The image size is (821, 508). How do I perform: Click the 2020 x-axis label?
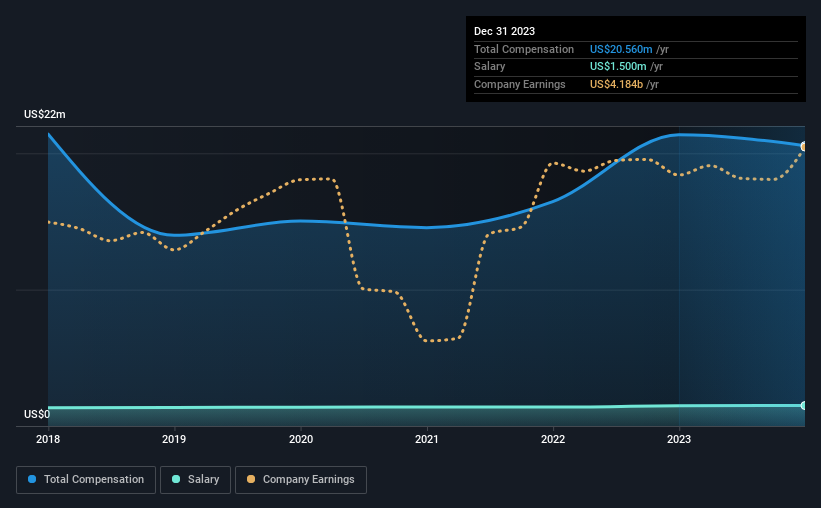tap(301, 439)
